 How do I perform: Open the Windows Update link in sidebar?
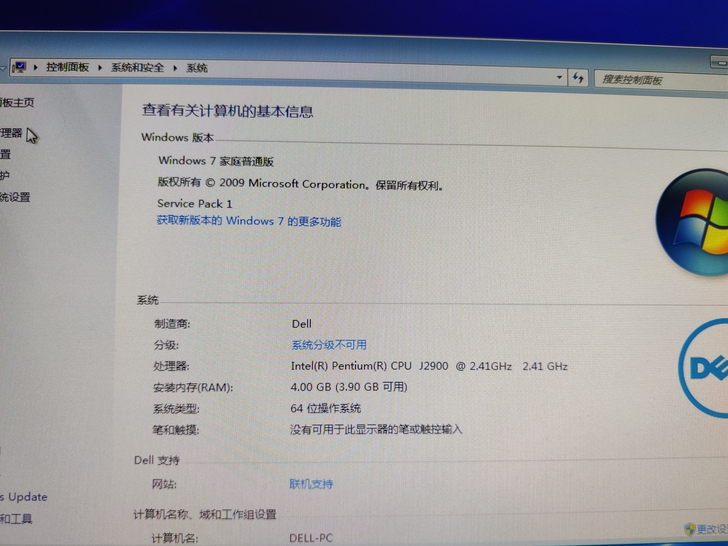24,497
